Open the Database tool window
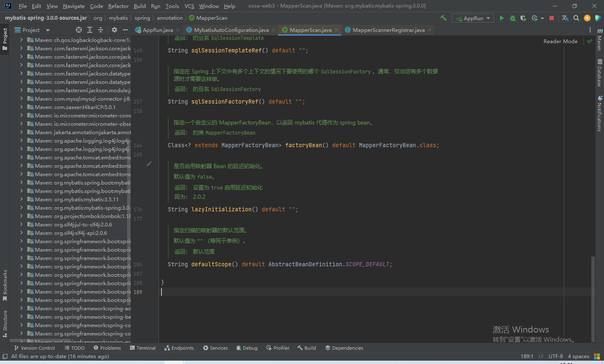The height and width of the screenshot is (364, 604). [x=599, y=73]
